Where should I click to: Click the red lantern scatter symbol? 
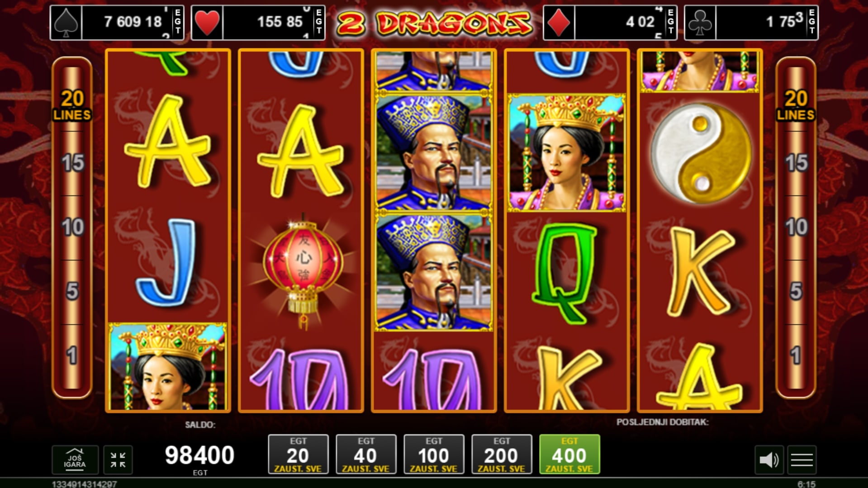302,270
